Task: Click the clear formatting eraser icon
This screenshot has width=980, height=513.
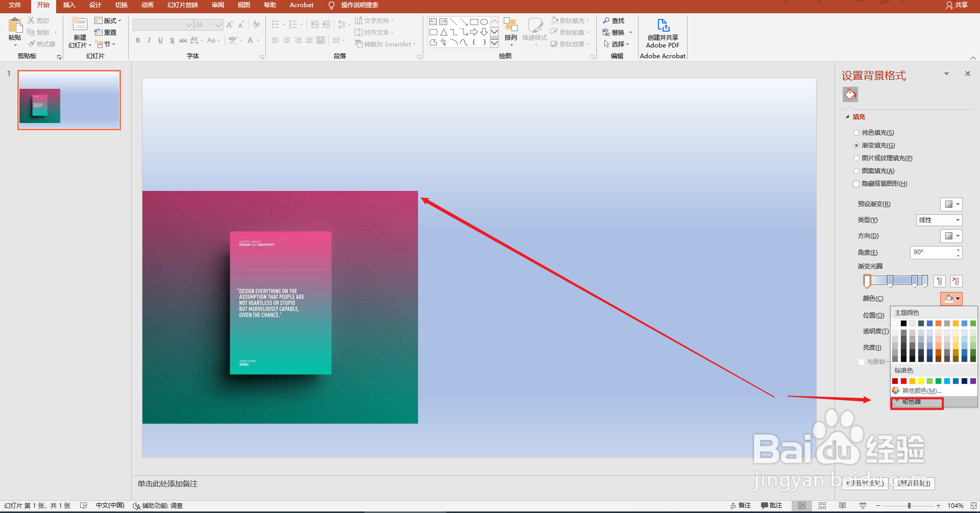Action: pyautogui.click(x=256, y=25)
